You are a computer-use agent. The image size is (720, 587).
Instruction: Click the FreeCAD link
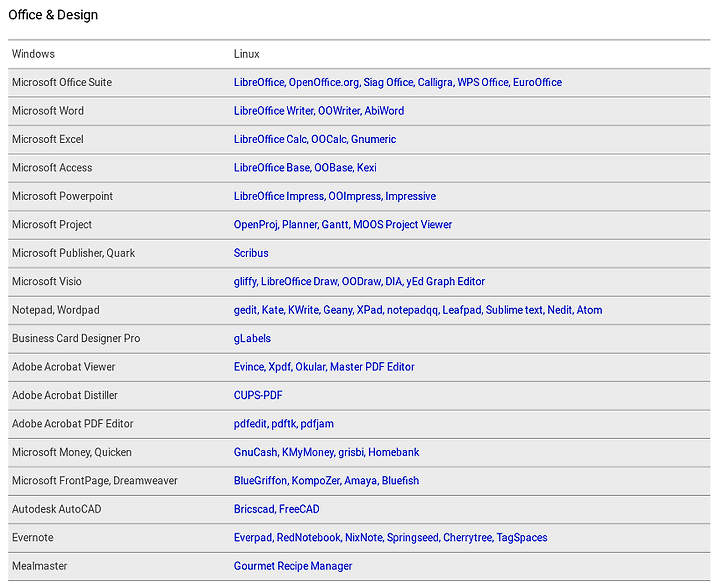pyautogui.click(x=299, y=509)
